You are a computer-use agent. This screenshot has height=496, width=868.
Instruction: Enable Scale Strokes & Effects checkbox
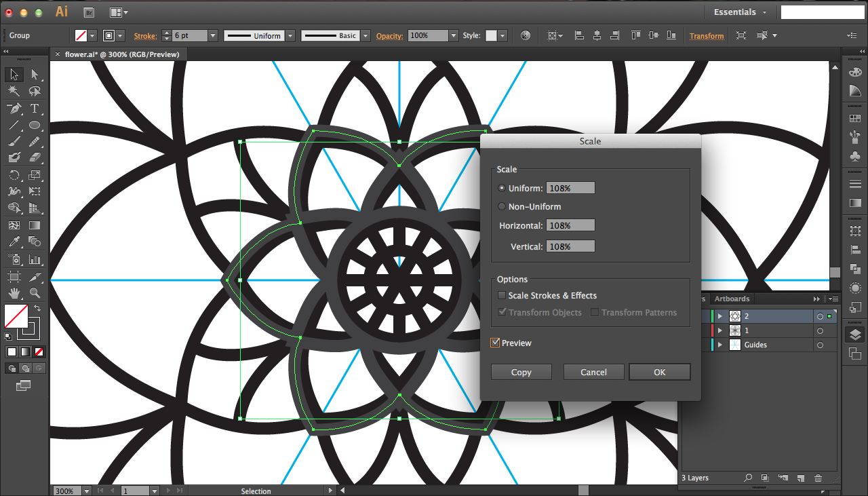pos(502,295)
